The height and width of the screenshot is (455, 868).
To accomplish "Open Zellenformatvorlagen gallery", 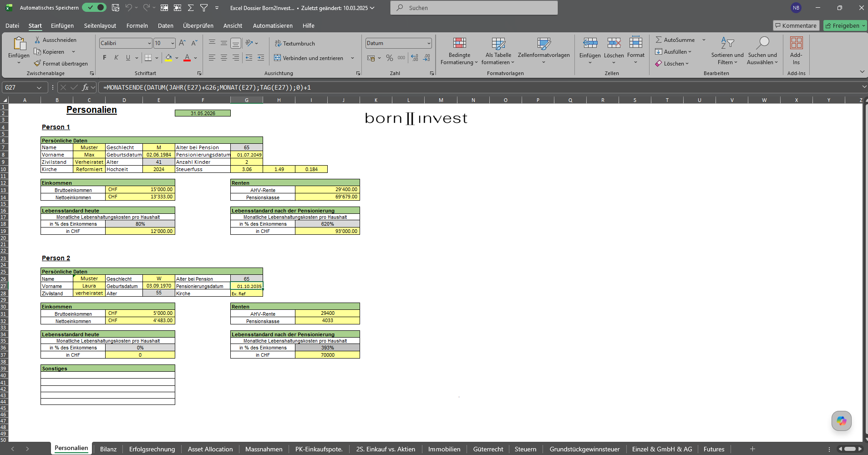I will point(544,51).
